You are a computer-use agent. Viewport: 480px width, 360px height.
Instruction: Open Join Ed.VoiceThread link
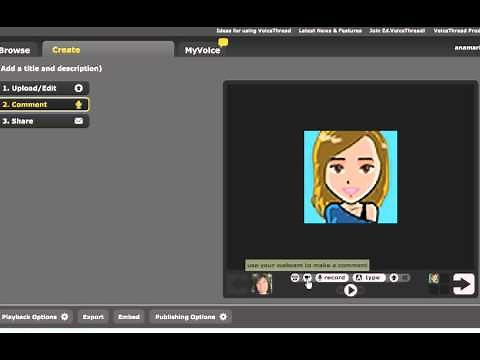coord(397,31)
